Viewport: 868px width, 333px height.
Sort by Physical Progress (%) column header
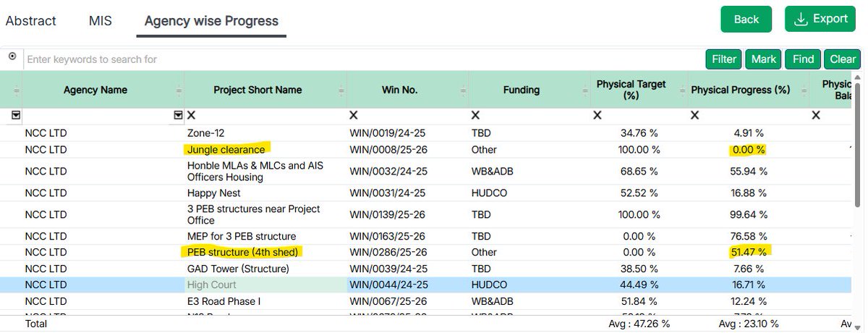[741, 90]
